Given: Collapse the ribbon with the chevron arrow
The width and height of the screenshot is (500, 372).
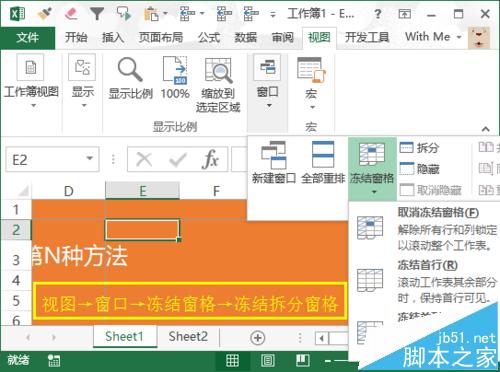Looking at the screenshot, I should tap(486, 129).
